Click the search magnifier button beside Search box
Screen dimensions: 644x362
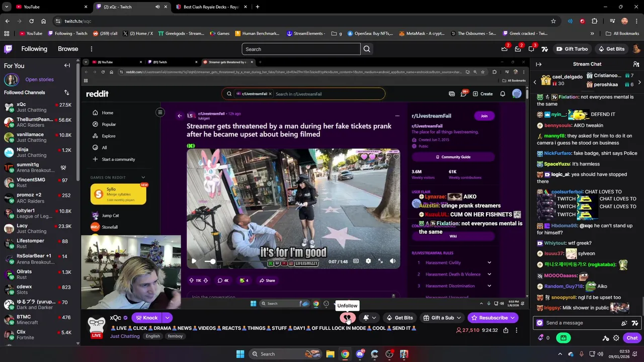point(367,49)
